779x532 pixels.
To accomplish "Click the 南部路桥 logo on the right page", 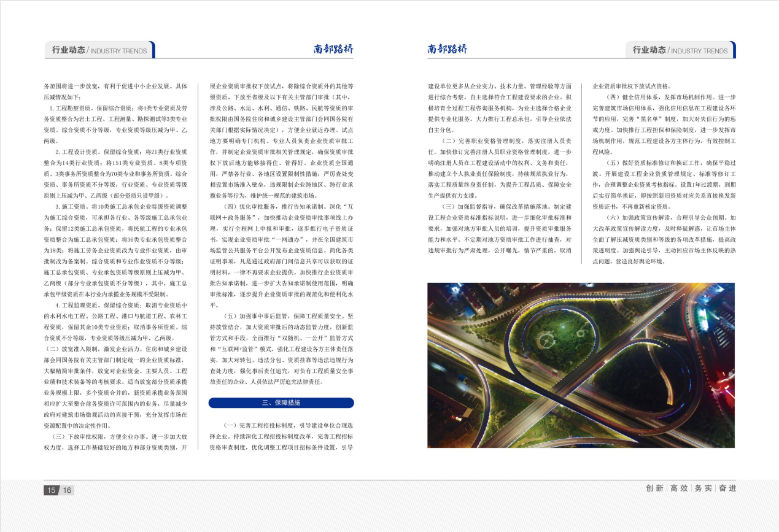I will (x=448, y=49).
